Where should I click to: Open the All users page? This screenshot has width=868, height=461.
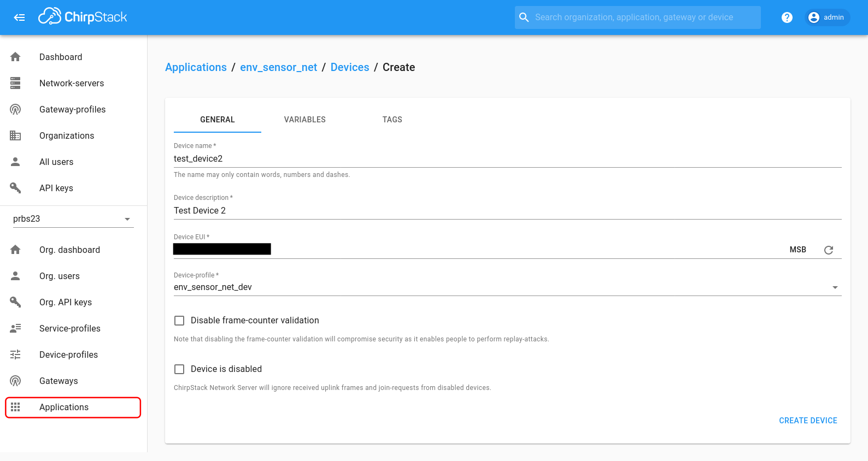73,162
